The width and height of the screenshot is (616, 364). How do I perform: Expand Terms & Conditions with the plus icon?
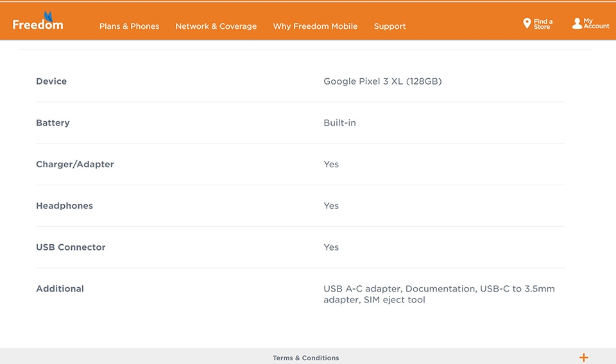coord(583,358)
